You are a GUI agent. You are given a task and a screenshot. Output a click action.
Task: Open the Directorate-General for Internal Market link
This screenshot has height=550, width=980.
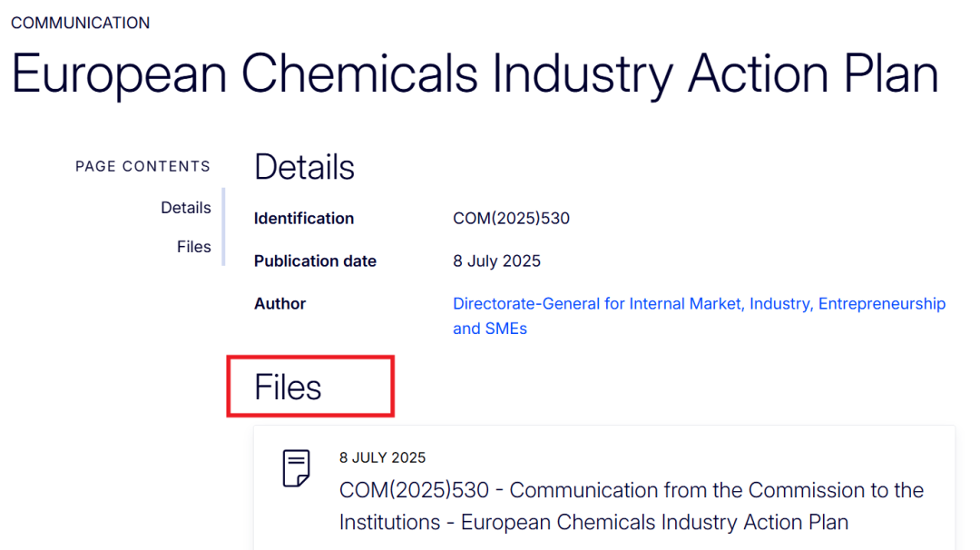[699, 304]
